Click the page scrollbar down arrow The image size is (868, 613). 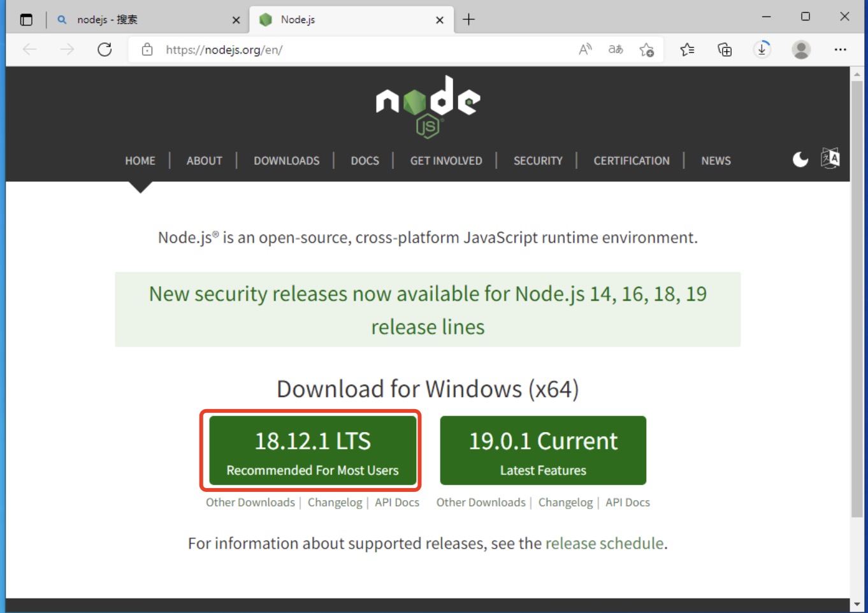857,605
